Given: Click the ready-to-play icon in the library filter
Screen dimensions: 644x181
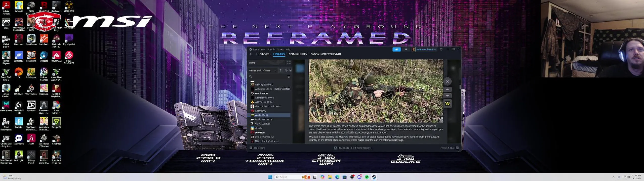Looking at the screenshot, I should point(290,71).
